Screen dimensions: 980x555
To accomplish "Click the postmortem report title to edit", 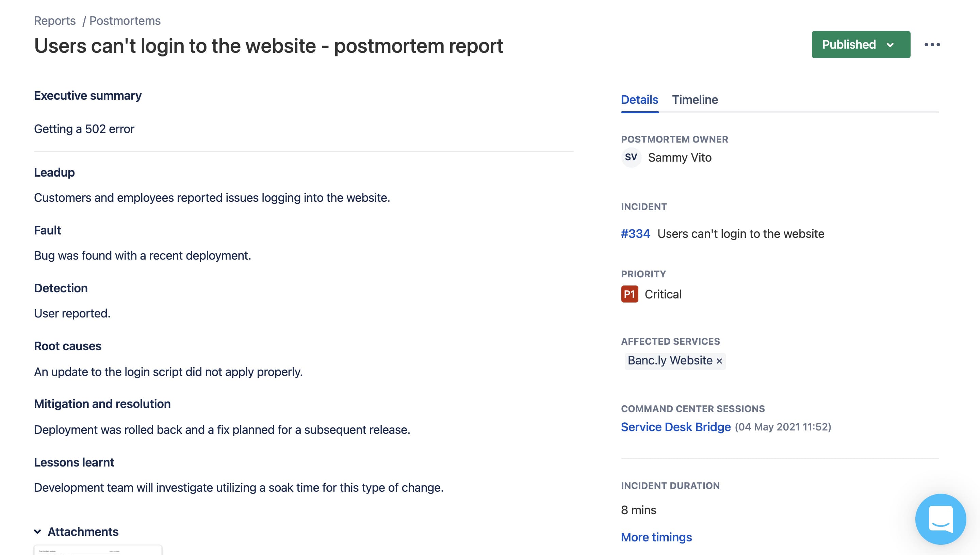I will [268, 46].
